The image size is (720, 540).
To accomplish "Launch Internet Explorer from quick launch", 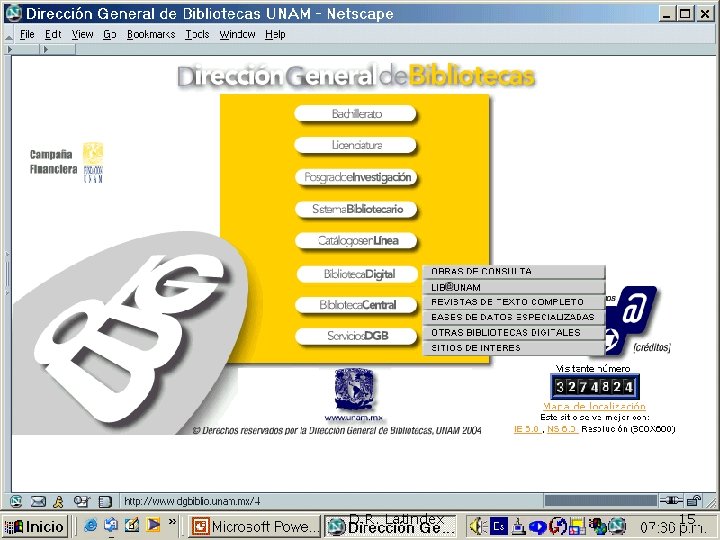I will [90, 525].
